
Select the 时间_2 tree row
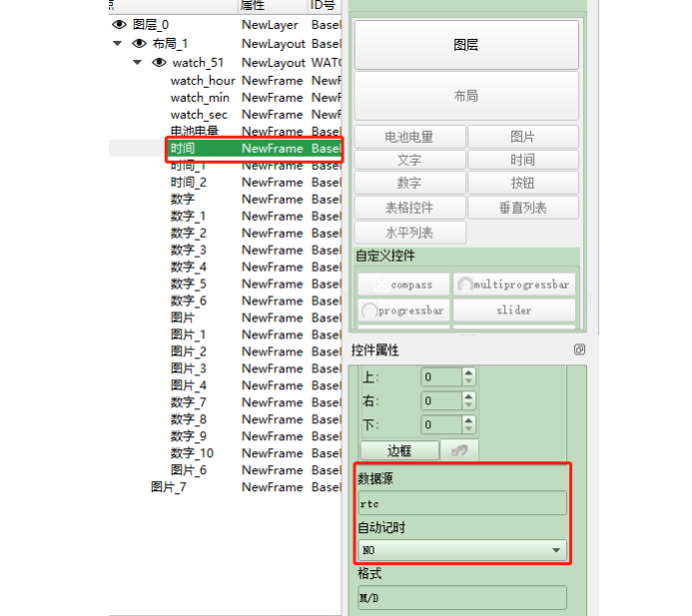pos(225,183)
